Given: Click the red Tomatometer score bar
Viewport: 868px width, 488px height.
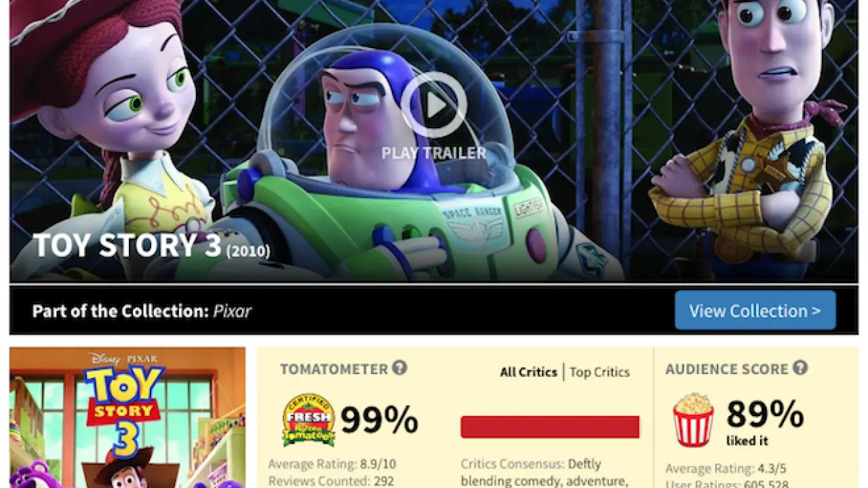Looking at the screenshot, I should [550, 427].
